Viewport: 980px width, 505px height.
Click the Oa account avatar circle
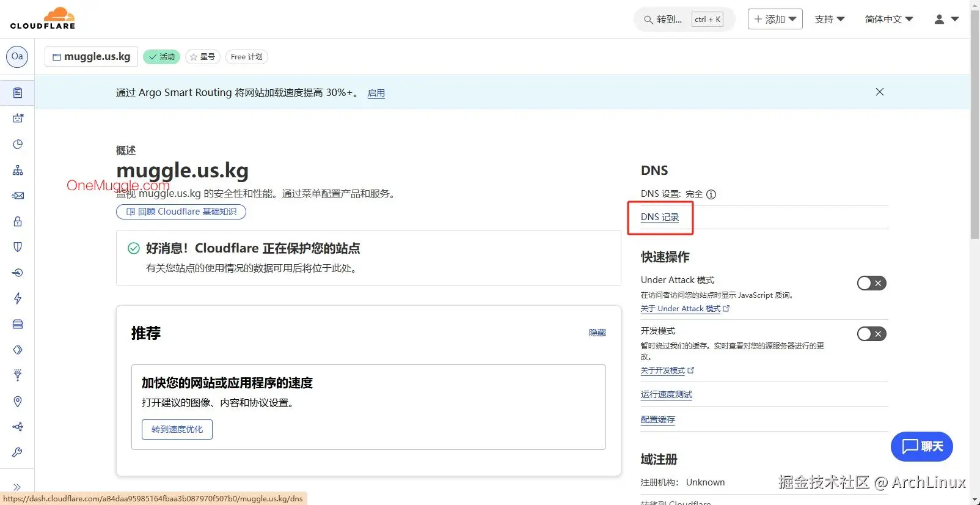(17, 56)
